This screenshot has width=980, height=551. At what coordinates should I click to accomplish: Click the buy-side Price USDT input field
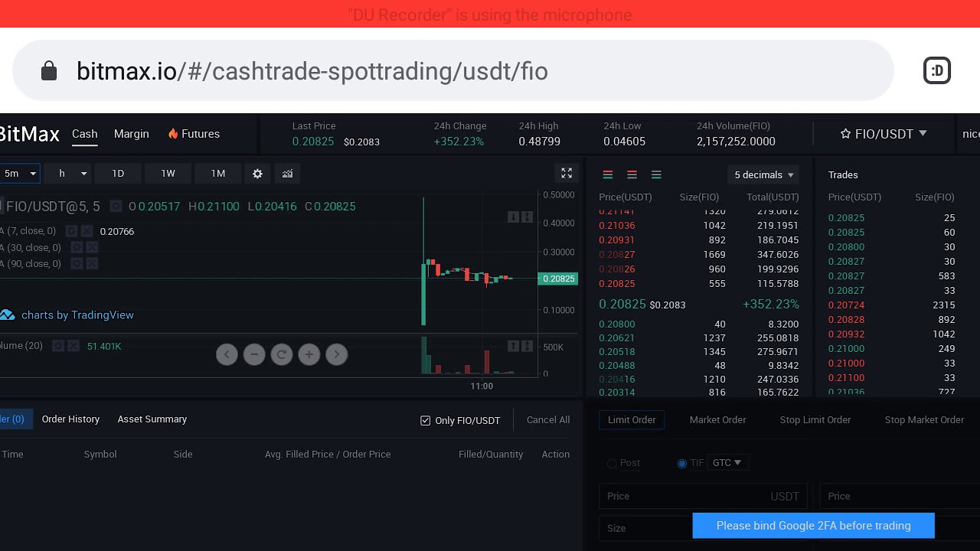coord(703,497)
